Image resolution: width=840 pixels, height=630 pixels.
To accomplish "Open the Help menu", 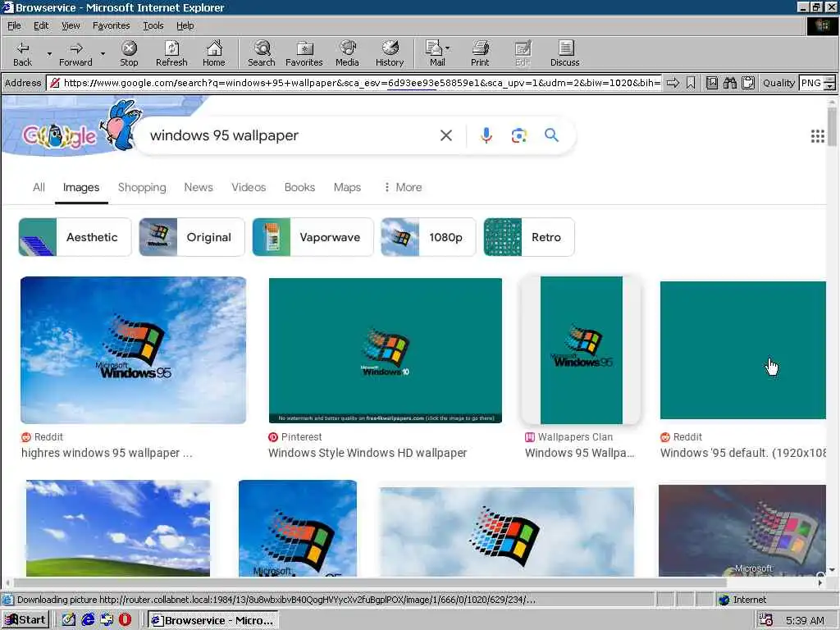I will [185, 25].
